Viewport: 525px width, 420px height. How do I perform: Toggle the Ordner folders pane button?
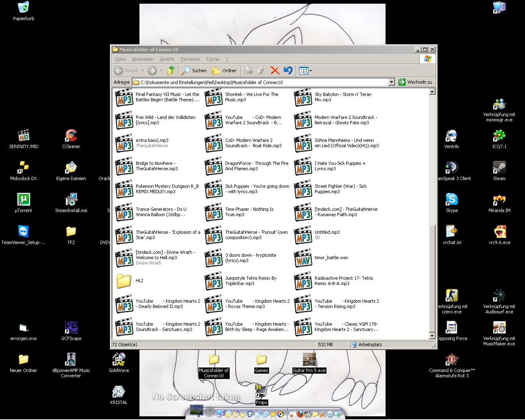click(x=224, y=71)
